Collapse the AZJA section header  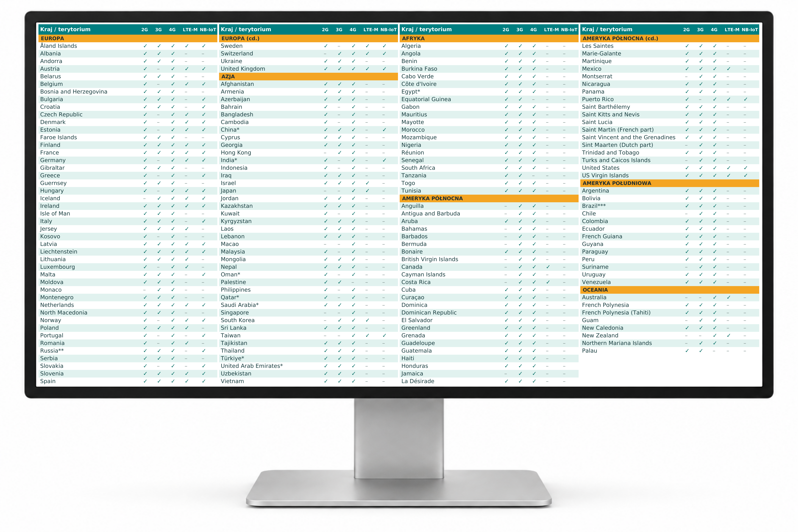click(x=308, y=77)
